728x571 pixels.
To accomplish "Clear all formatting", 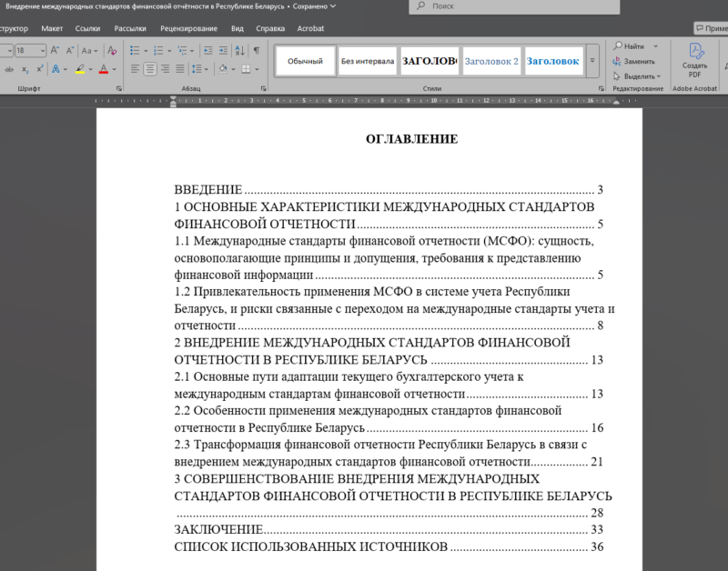I will (112, 50).
